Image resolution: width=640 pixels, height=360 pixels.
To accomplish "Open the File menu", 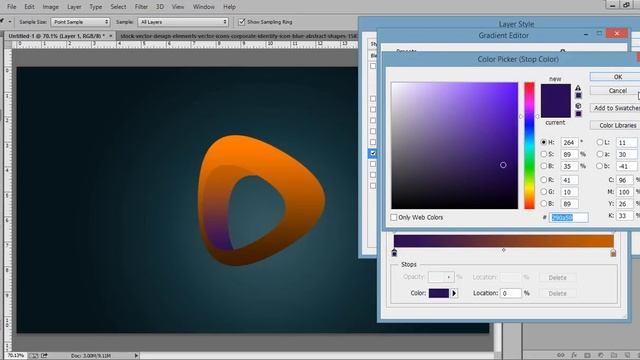I will coord(11,7).
